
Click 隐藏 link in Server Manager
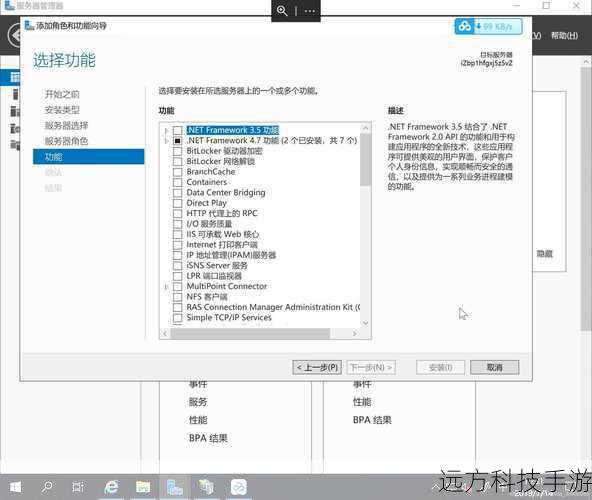(x=545, y=254)
